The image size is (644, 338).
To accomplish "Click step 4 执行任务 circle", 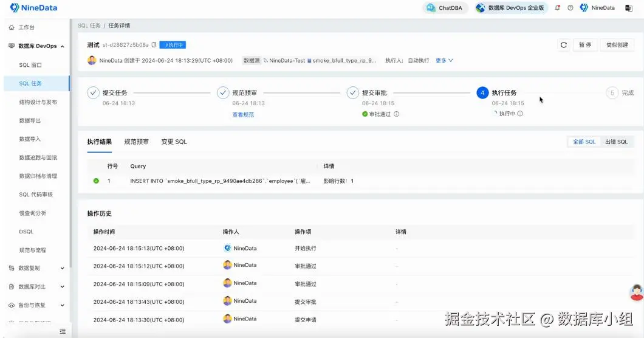I will click(482, 93).
